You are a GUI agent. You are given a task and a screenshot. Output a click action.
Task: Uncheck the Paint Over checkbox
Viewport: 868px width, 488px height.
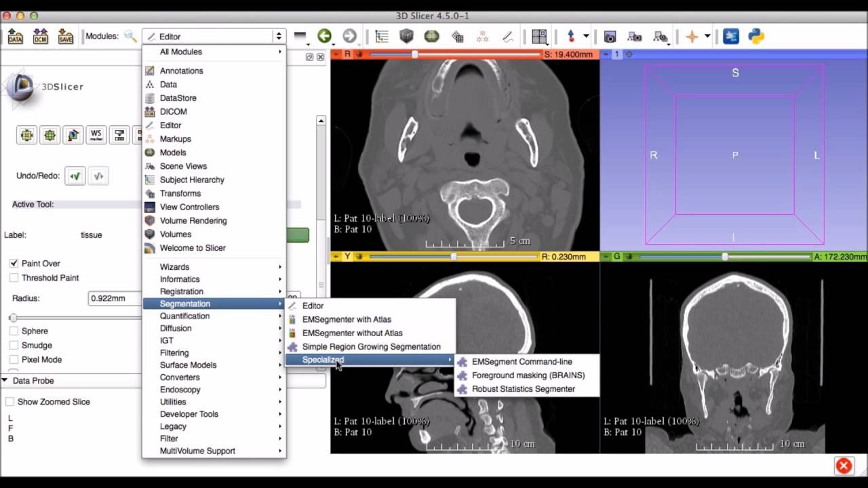[14, 263]
